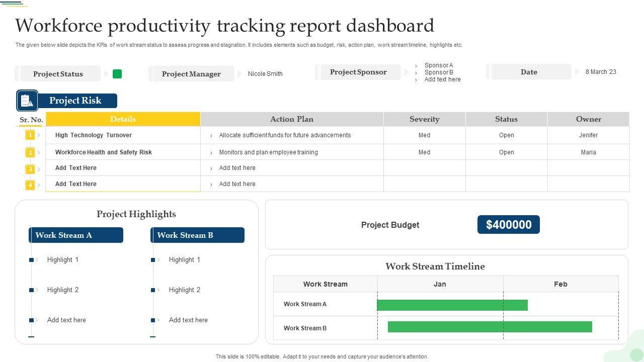Click Add Text Here details in row 4
Screen dimensions: 644x362
(x=75, y=184)
